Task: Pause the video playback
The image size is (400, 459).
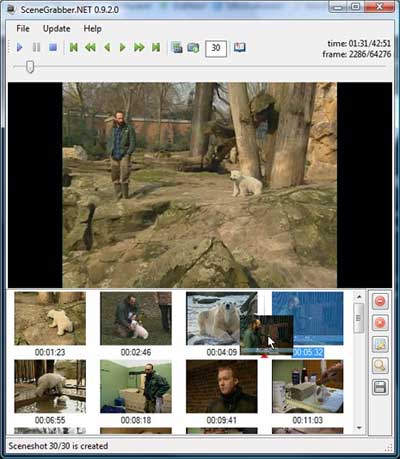Action: (36, 47)
